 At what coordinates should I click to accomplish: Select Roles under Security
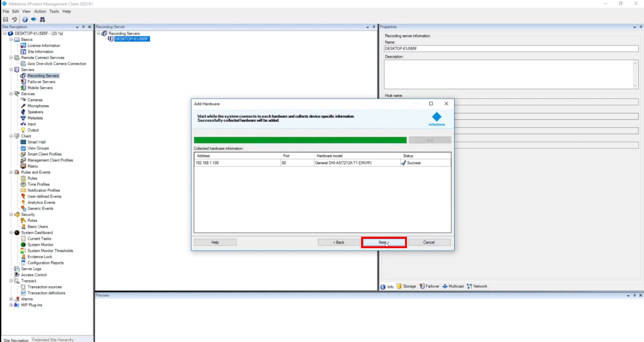(x=32, y=221)
